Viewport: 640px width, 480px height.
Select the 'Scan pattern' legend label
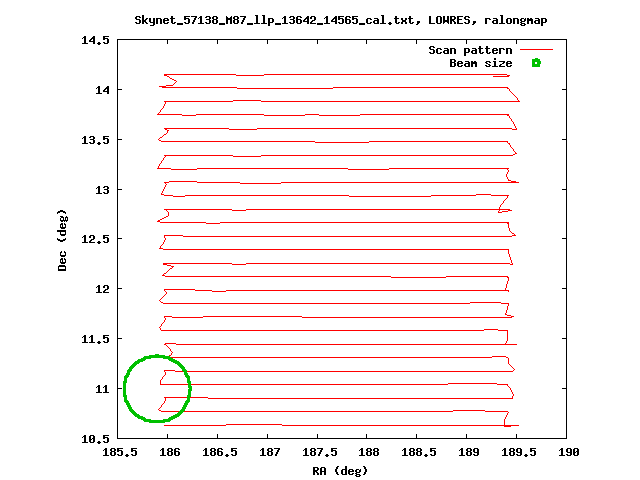click(x=470, y=50)
